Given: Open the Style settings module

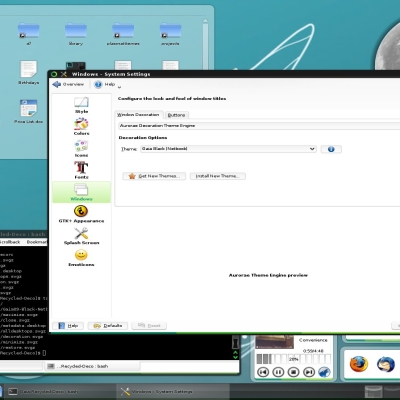Looking at the screenshot, I should [x=81, y=105].
